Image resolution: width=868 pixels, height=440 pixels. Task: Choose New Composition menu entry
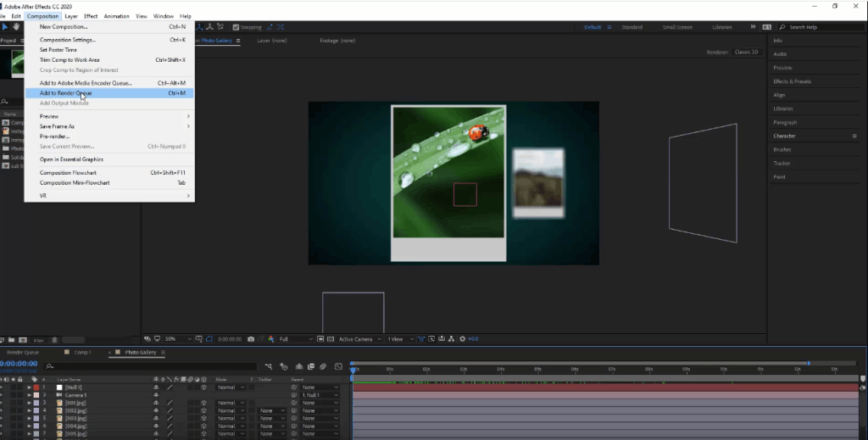[x=109, y=26]
